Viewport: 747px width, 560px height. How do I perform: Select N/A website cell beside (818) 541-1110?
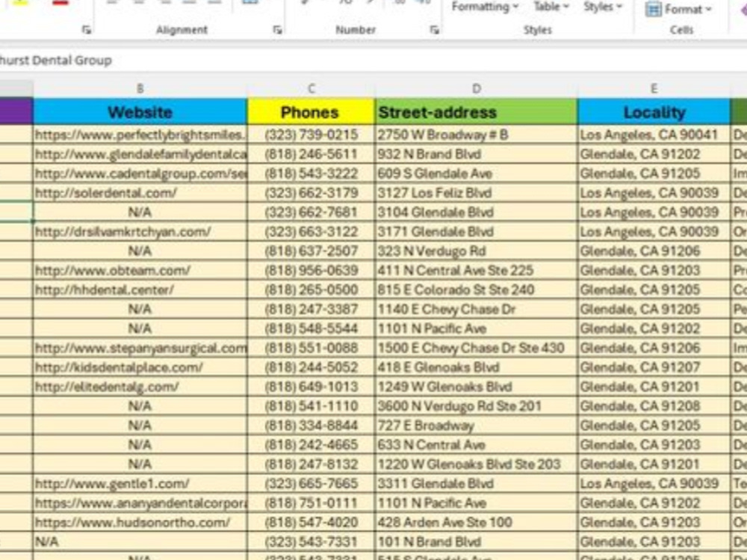[140, 406]
